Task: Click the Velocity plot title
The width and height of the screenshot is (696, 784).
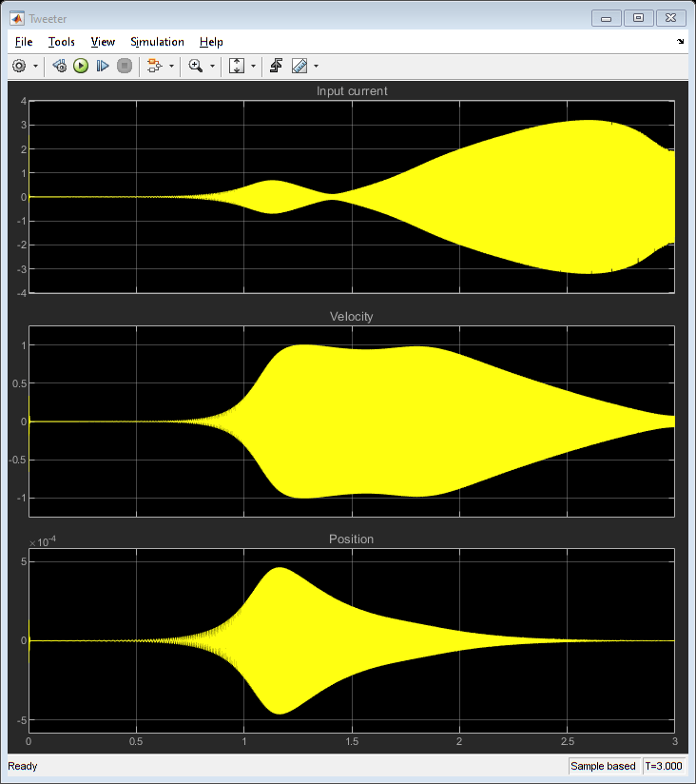Action: pos(351,317)
